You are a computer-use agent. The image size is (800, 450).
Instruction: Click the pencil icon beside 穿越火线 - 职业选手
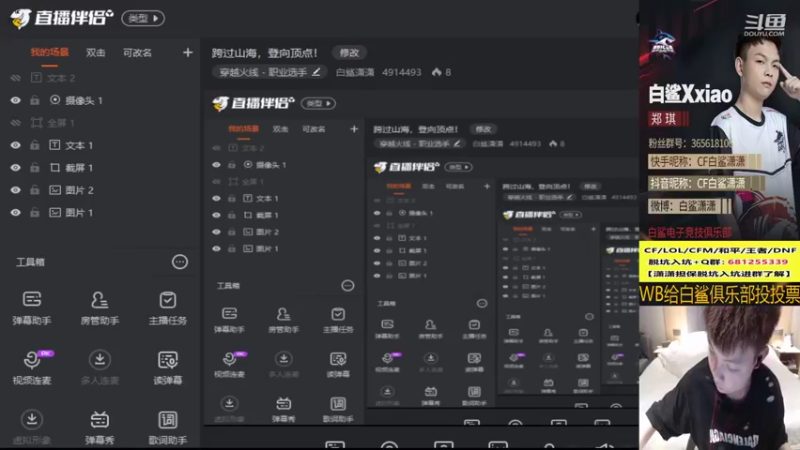pos(316,72)
